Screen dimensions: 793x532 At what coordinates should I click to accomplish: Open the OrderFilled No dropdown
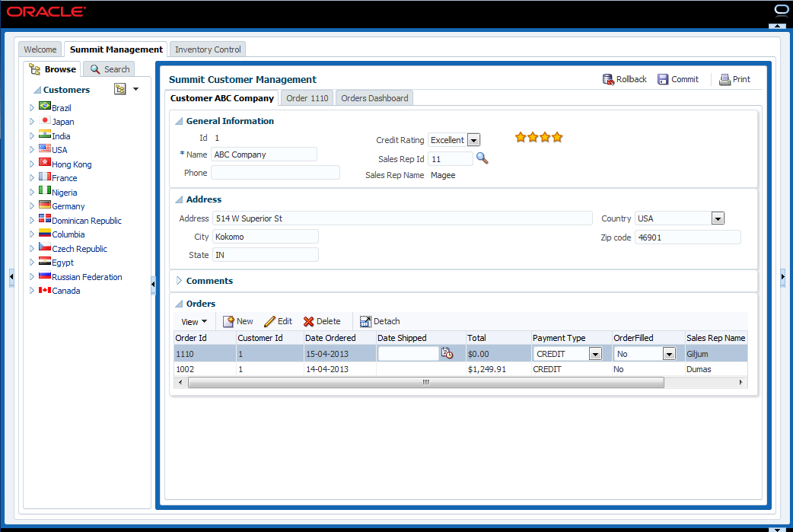coord(669,354)
